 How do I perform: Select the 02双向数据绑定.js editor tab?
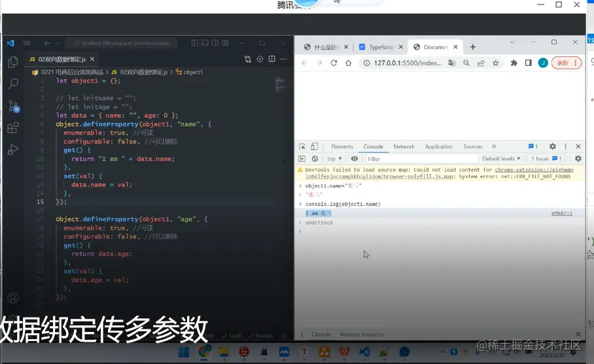click(x=62, y=59)
